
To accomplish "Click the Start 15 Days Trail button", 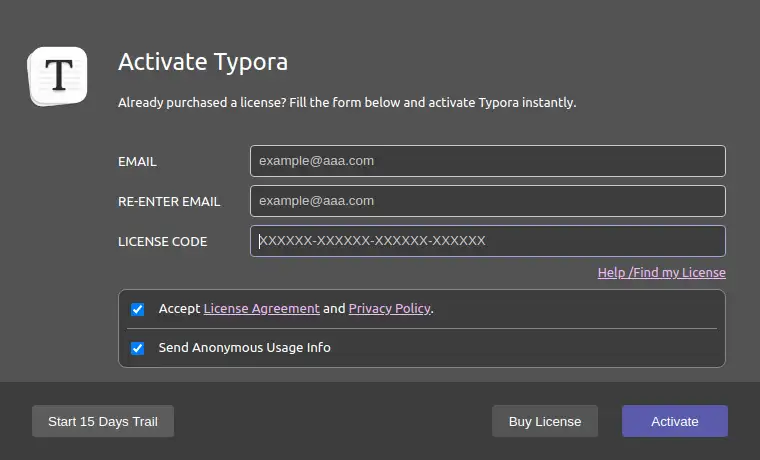I will coord(103,421).
